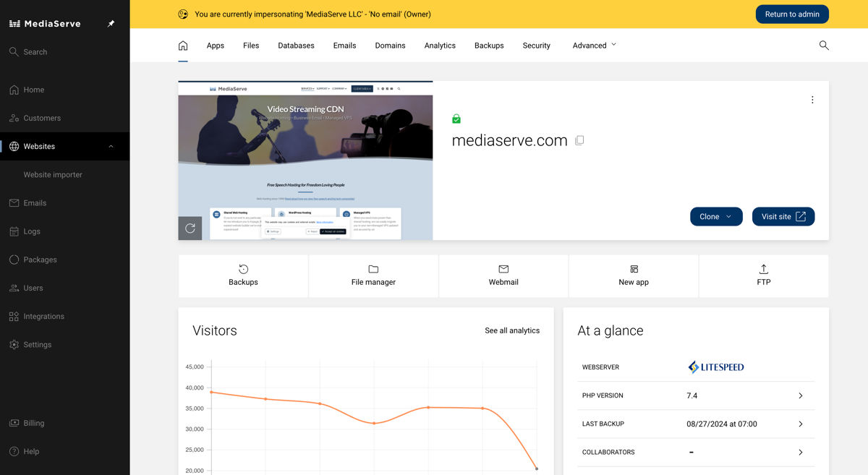Viewport: 868px width, 475px height.
Task: Collapse the Websites sidebar section
Action: coord(111,147)
